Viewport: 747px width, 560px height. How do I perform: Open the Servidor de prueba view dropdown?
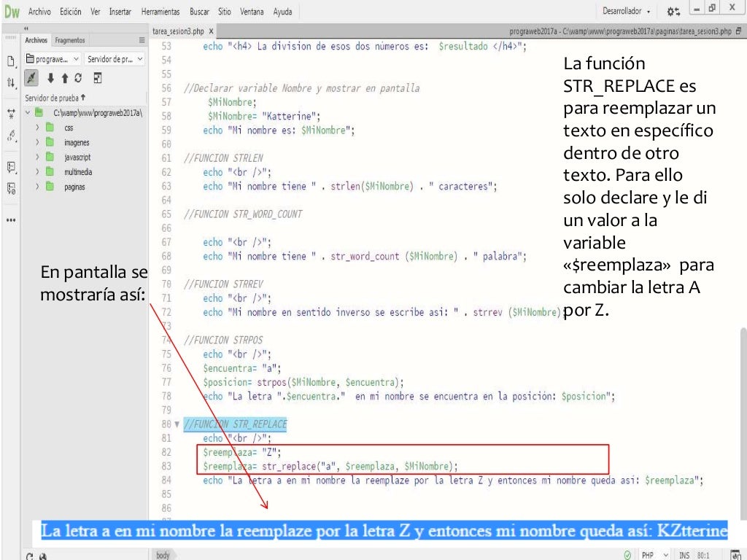(115, 59)
